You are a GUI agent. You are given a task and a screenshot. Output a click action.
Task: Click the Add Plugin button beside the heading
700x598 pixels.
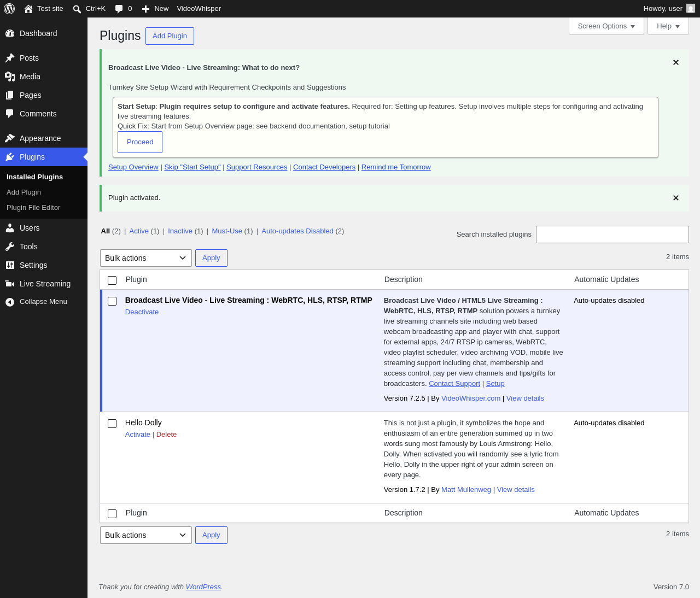[x=170, y=36]
